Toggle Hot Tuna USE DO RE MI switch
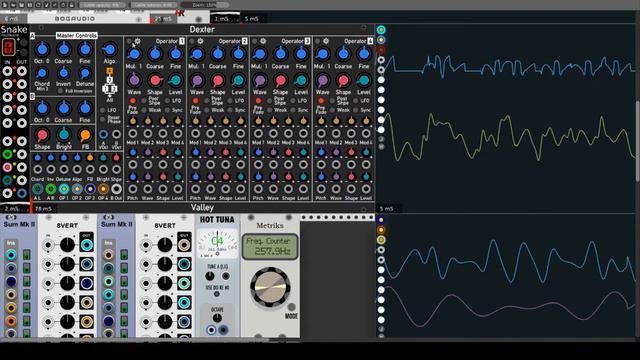 click(x=217, y=294)
